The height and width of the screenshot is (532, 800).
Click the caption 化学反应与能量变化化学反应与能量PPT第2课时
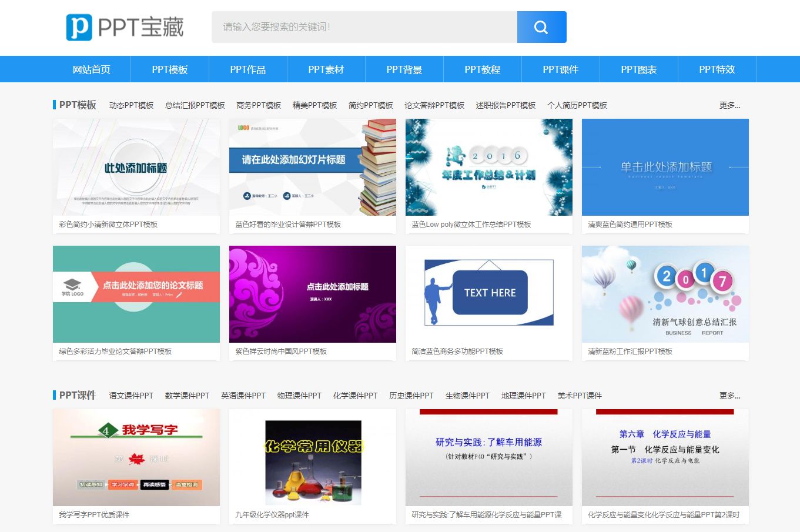pos(664,515)
